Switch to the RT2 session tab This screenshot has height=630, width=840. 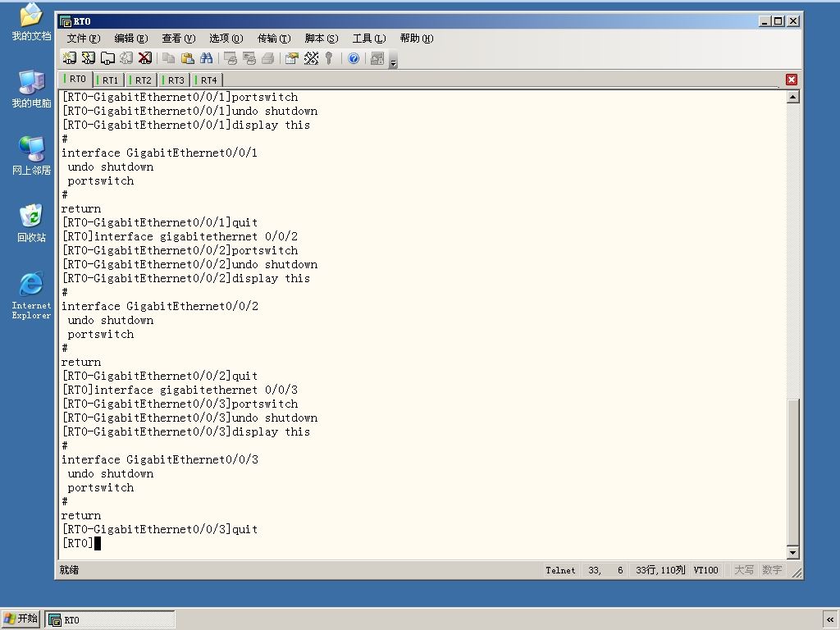pyautogui.click(x=141, y=80)
